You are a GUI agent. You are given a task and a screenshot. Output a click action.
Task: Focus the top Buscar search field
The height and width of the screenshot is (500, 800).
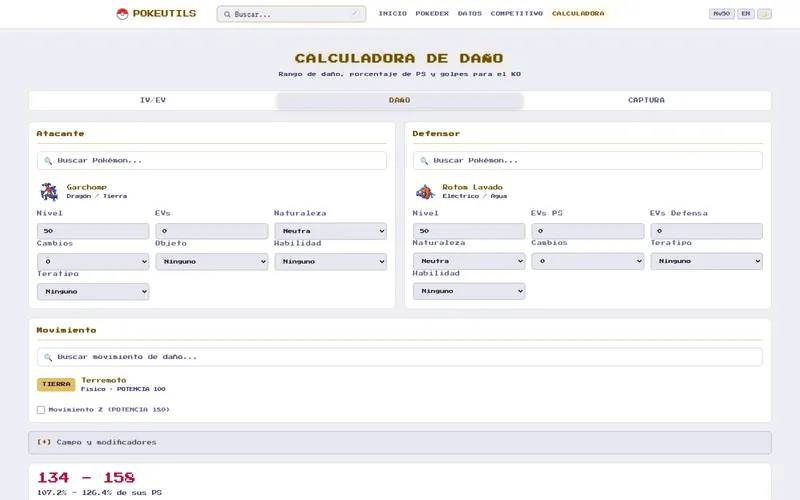tap(291, 14)
